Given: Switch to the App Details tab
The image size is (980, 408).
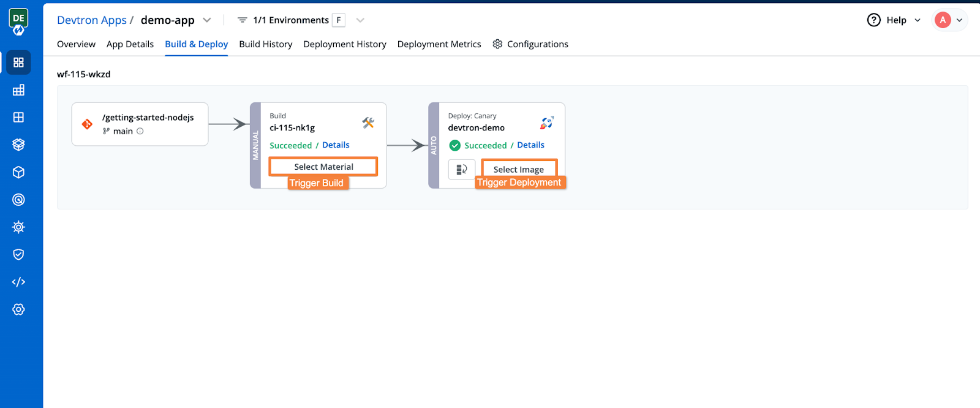Looking at the screenshot, I should (x=130, y=44).
